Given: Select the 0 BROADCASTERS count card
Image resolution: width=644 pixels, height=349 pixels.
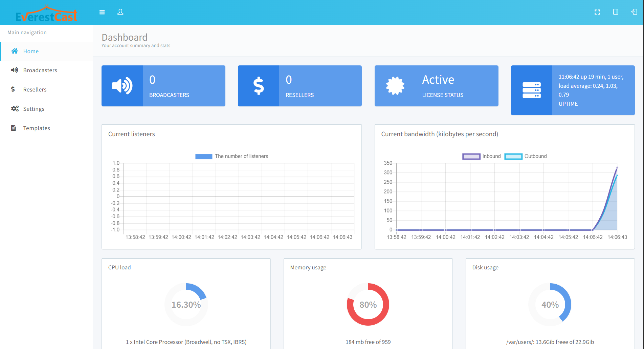Looking at the screenshot, I should click(163, 86).
